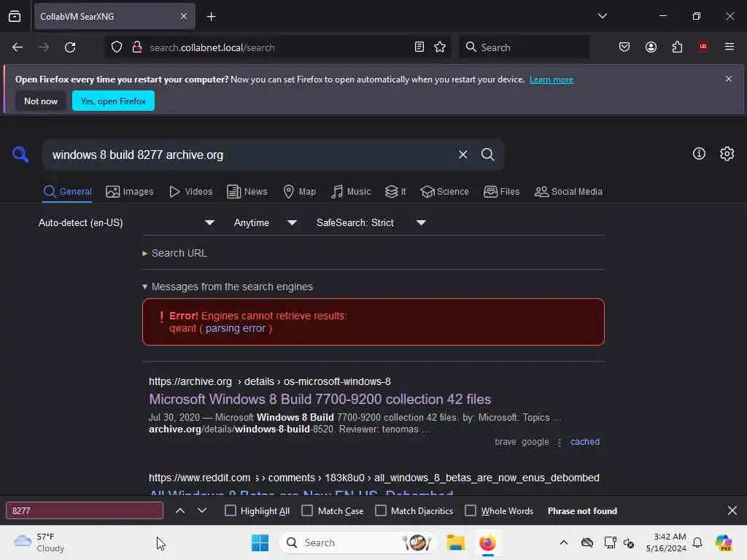This screenshot has height=560, width=747.
Task: Open uBlock Origin extension icon
Action: point(703,47)
